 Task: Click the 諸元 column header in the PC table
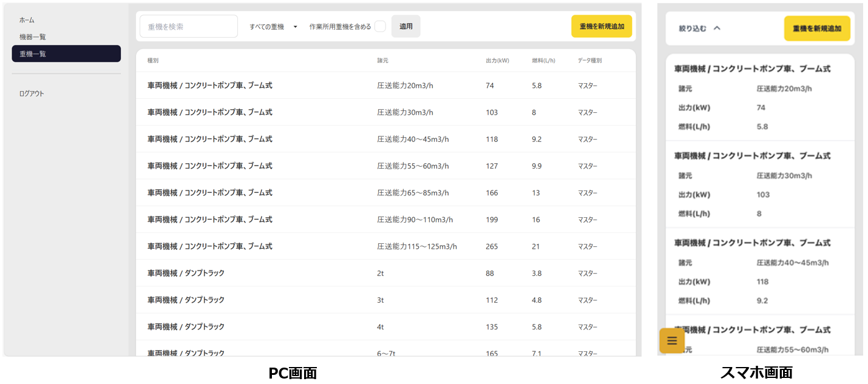(x=382, y=61)
